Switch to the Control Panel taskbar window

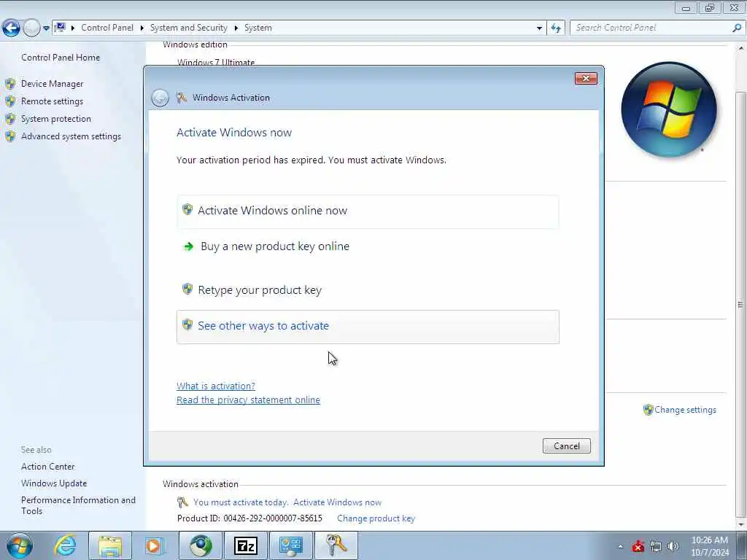(291, 545)
